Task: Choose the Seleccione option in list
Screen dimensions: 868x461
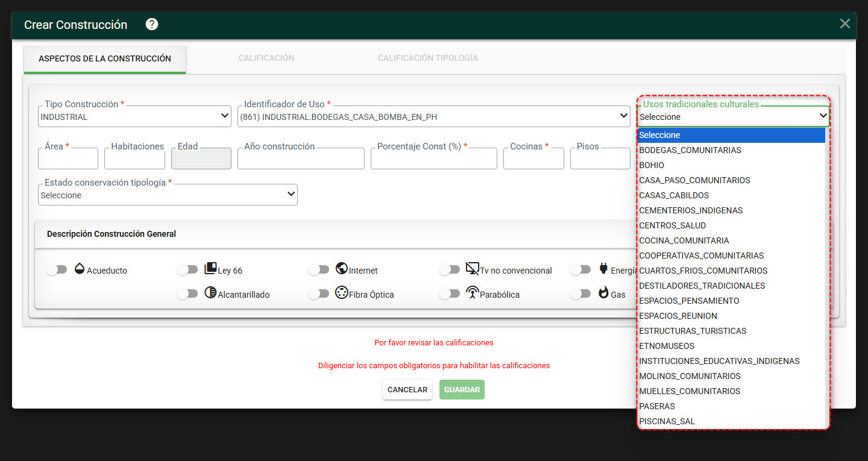Action: tap(731, 135)
